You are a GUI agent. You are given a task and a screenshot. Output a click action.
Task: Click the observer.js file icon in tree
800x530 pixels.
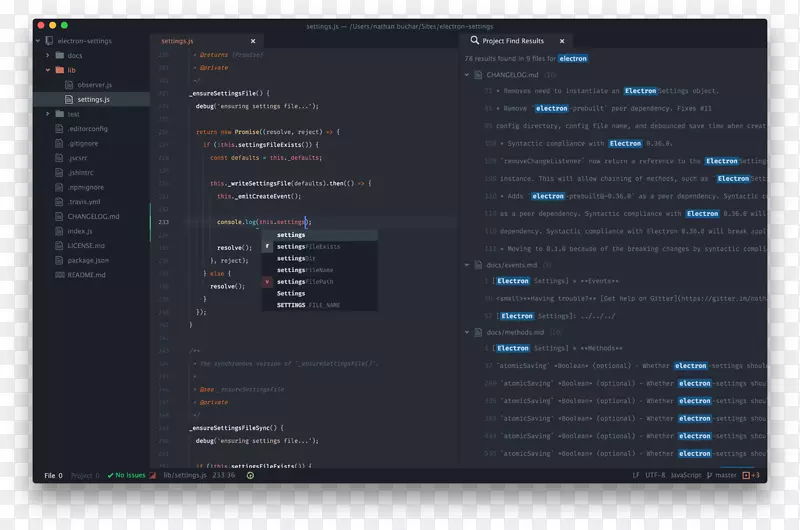click(x=70, y=85)
